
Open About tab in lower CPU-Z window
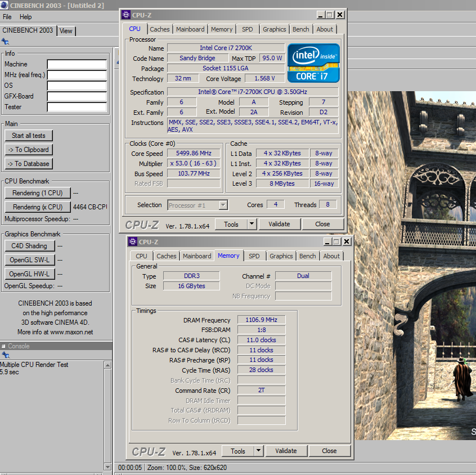pyautogui.click(x=331, y=256)
